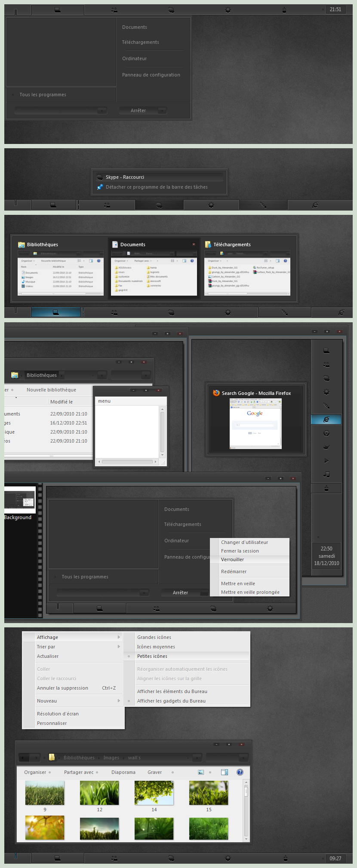Click the help question mark icon in wall's explorer

pyautogui.click(x=240, y=772)
